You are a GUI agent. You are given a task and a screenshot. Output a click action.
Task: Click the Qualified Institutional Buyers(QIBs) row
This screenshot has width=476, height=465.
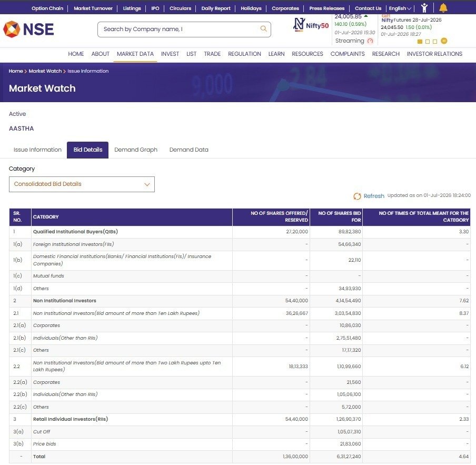tap(240, 232)
